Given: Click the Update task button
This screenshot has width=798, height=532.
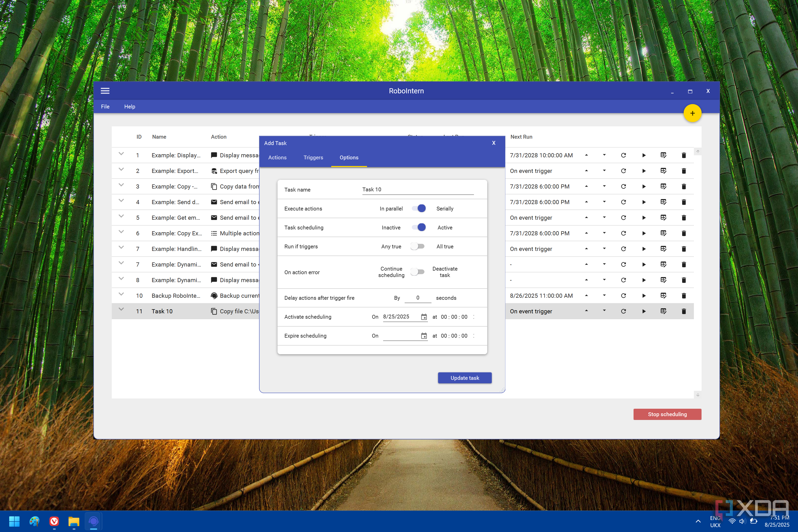Looking at the screenshot, I should coord(464,378).
